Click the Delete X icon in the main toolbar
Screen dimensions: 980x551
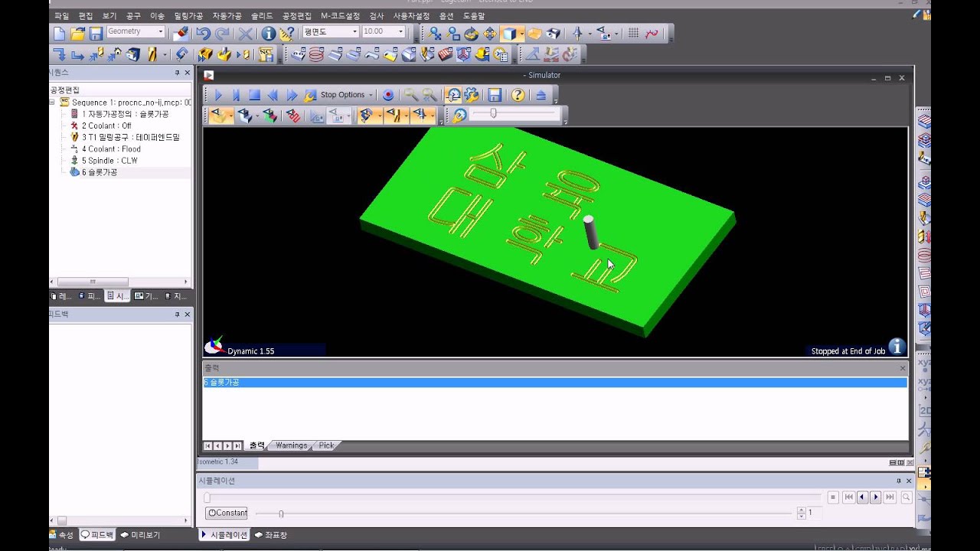pyautogui.click(x=245, y=33)
